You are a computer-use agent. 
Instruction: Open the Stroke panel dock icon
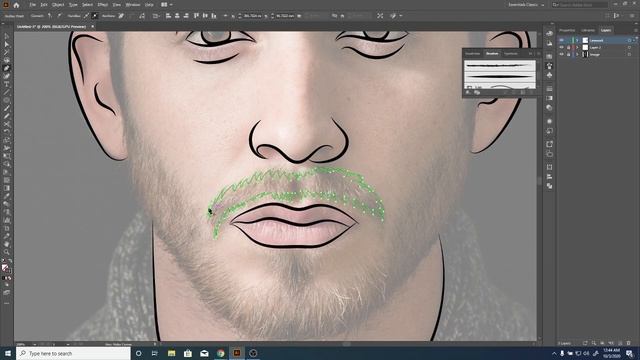pyautogui.click(x=549, y=89)
